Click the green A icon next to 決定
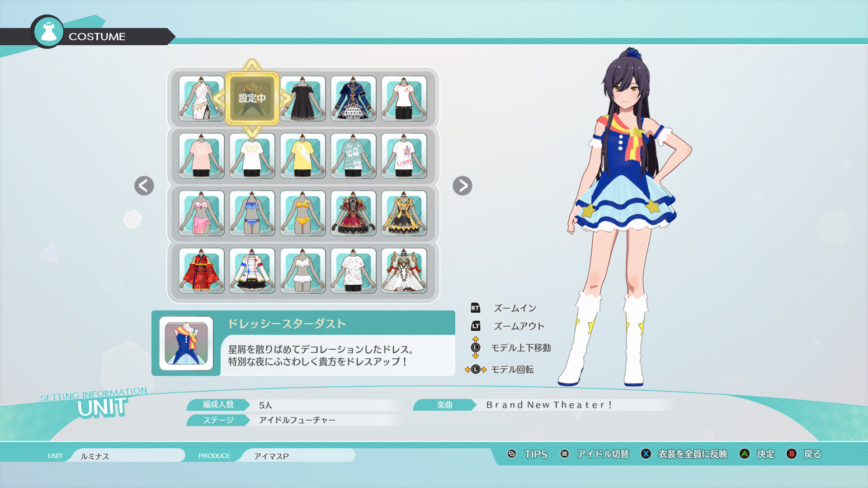This screenshot has width=868, height=488. 744,455
